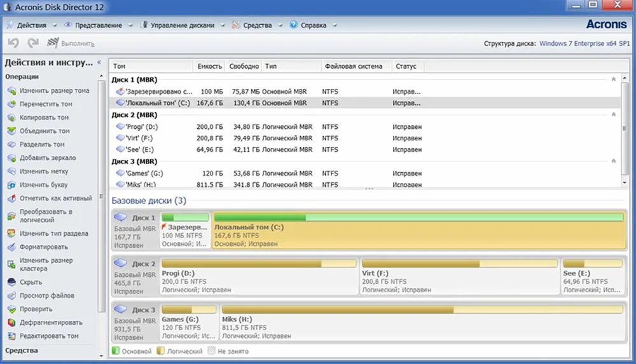Select the Изменить размер тома operation icon
Viewport: 636px width, 364px height.
pos(11,91)
